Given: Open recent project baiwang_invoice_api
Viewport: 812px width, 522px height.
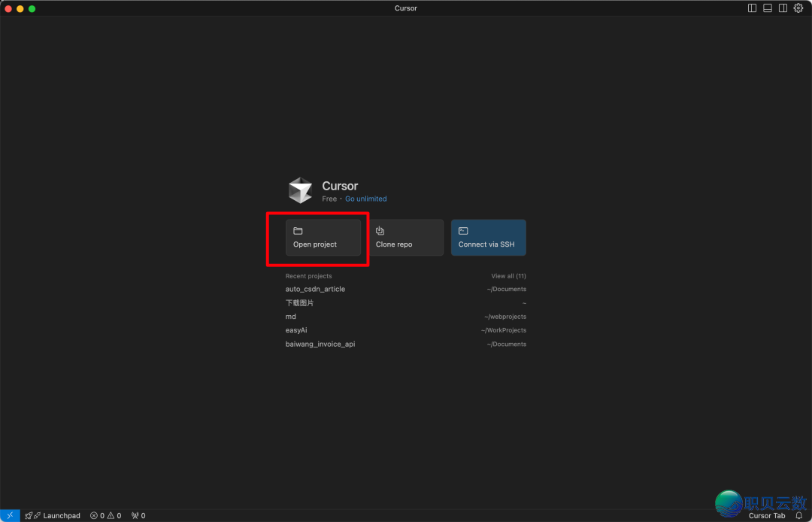Looking at the screenshot, I should [320, 344].
